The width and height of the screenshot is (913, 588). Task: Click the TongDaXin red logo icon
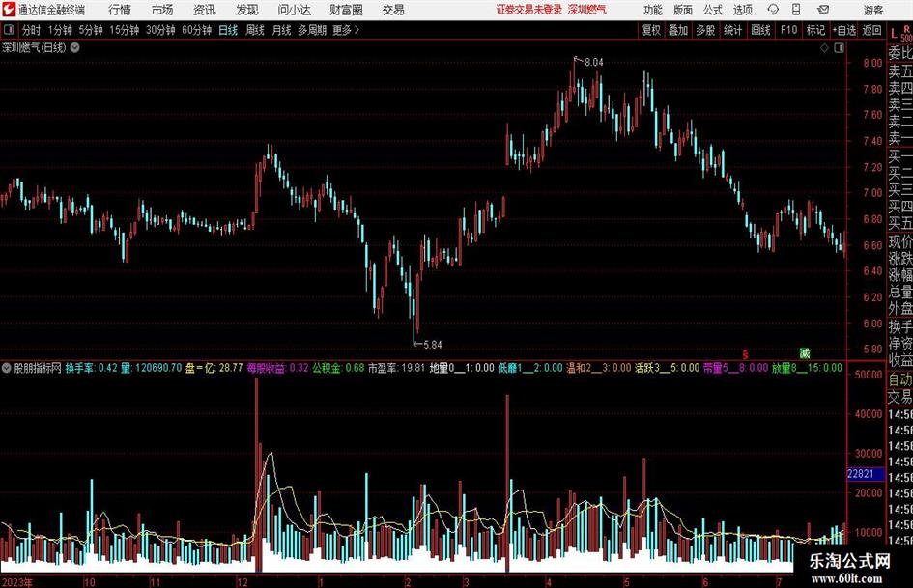[x=10, y=10]
